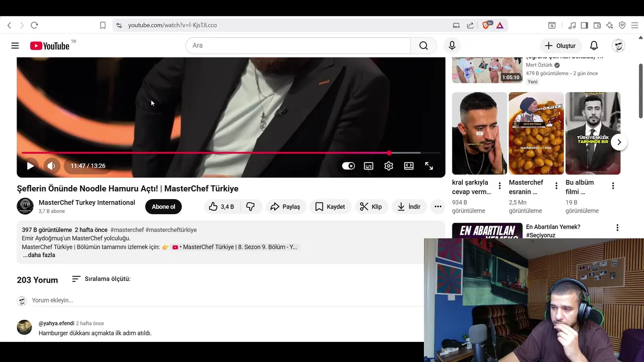Click the progress bar scrubber dot
This screenshot has width=644, height=362.
389,153
